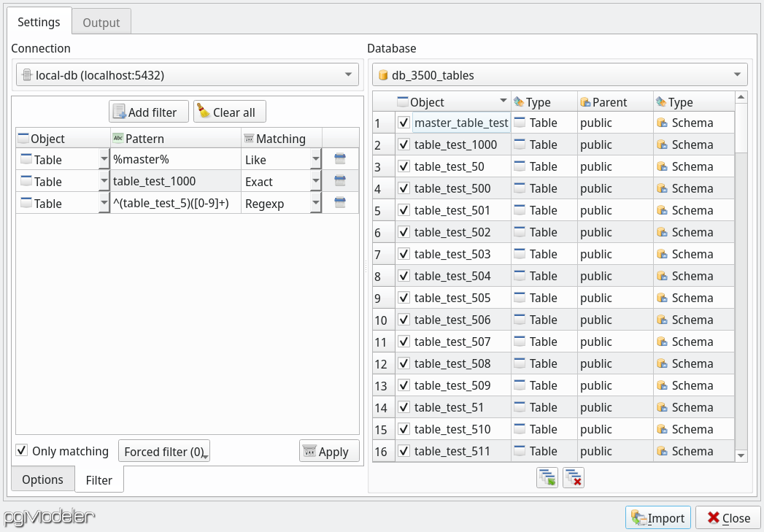Select all objects icon button

pyautogui.click(x=547, y=477)
